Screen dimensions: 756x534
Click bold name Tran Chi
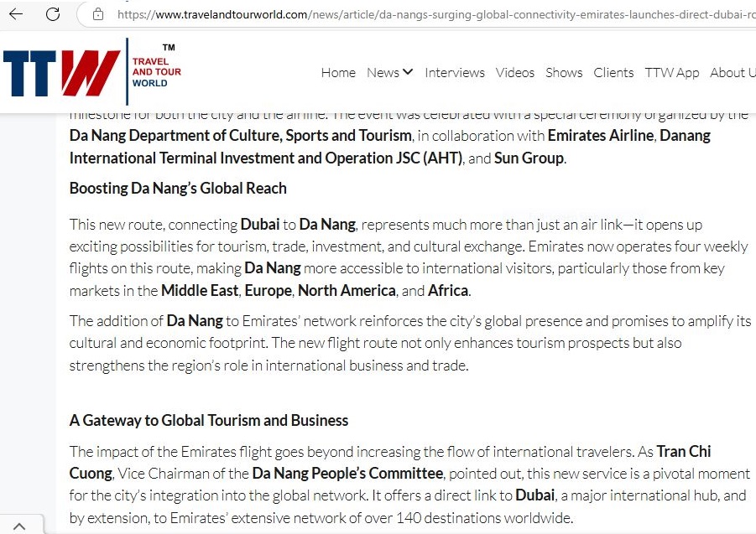tap(684, 452)
